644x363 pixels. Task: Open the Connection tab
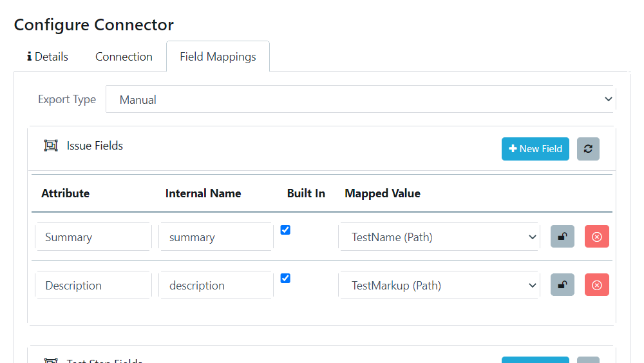(124, 57)
